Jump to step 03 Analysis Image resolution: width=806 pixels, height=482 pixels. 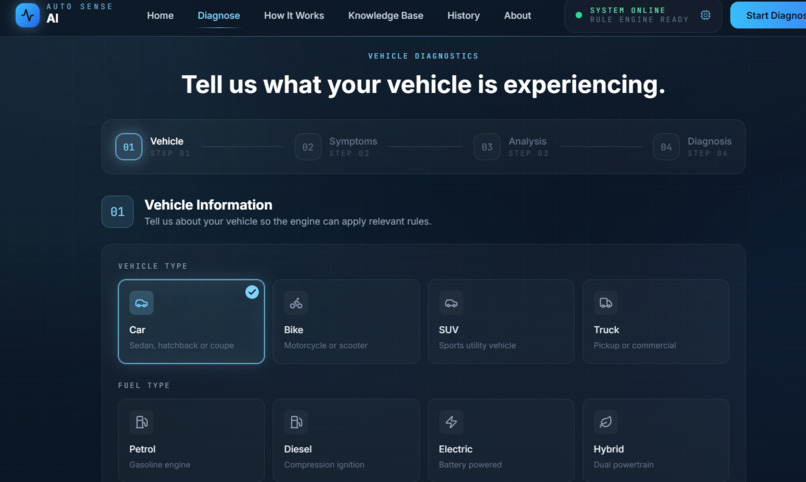pos(511,146)
